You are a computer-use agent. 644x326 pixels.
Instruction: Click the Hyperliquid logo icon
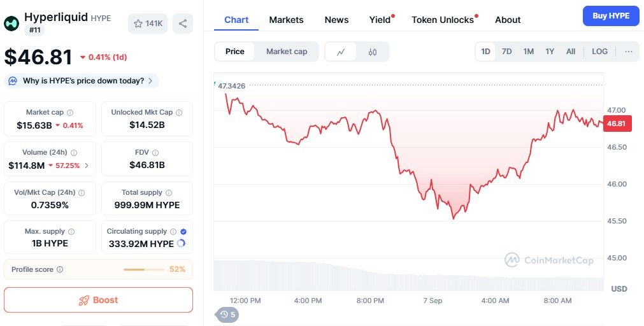pyautogui.click(x=11, y=24)
